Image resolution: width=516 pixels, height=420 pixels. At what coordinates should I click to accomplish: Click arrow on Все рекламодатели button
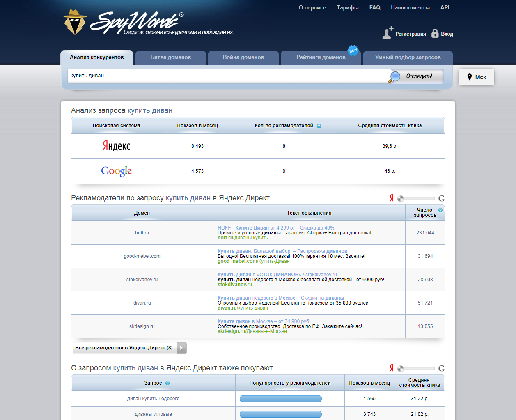(181, 348)
